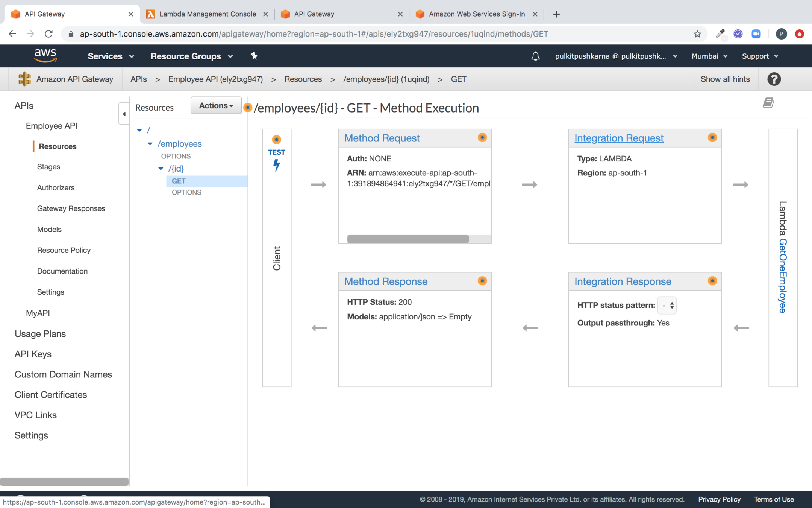The image size is (812, 508).
Task: Open the Integration Request link
Action: pyautogui.click(x=619, y=138)
